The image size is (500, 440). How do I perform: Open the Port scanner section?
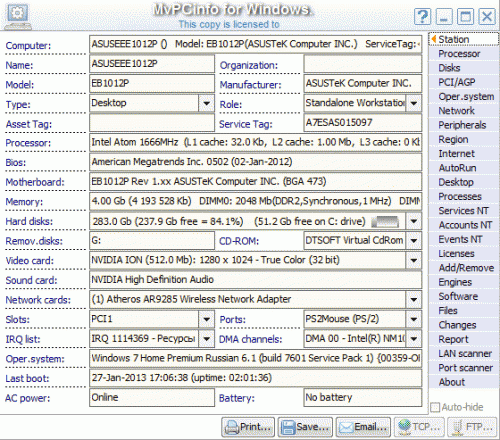tap(464, 368)
